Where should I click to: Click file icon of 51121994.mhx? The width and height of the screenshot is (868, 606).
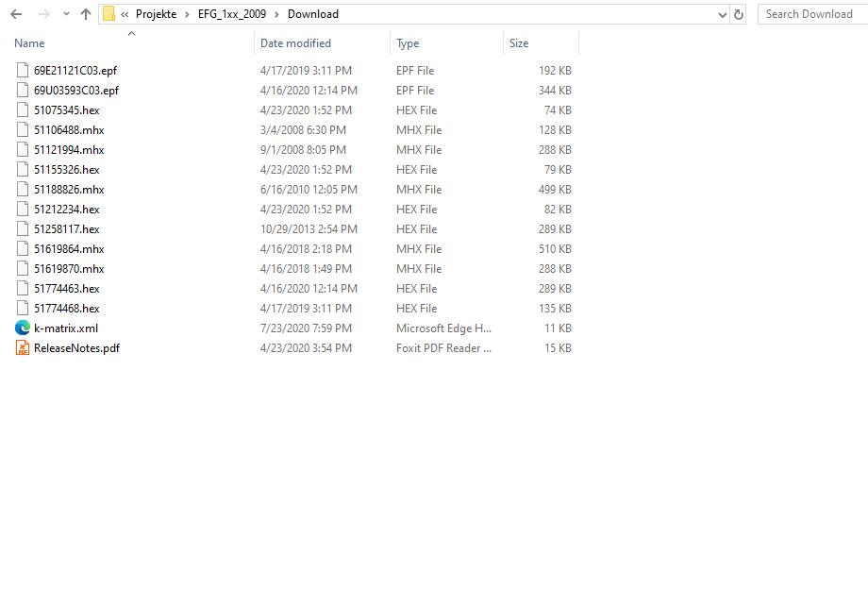pyautogui.click(x=22, y=149)
